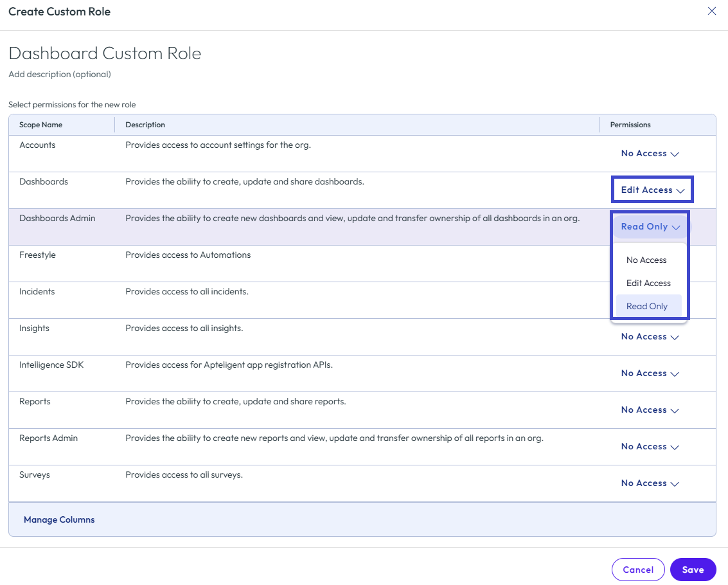The width and height of the screenshot is (728, 585).
Task: Open Reports permission dropdown
Action: pos(650,410)
